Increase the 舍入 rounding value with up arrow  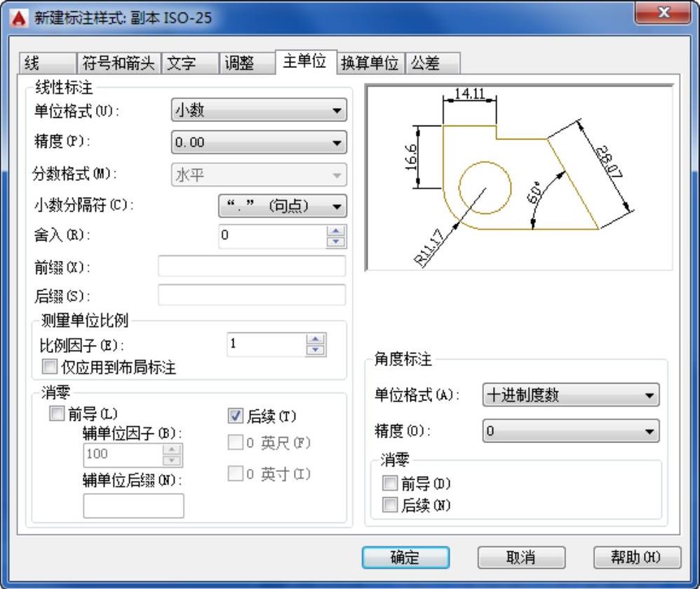pos(337,231)
